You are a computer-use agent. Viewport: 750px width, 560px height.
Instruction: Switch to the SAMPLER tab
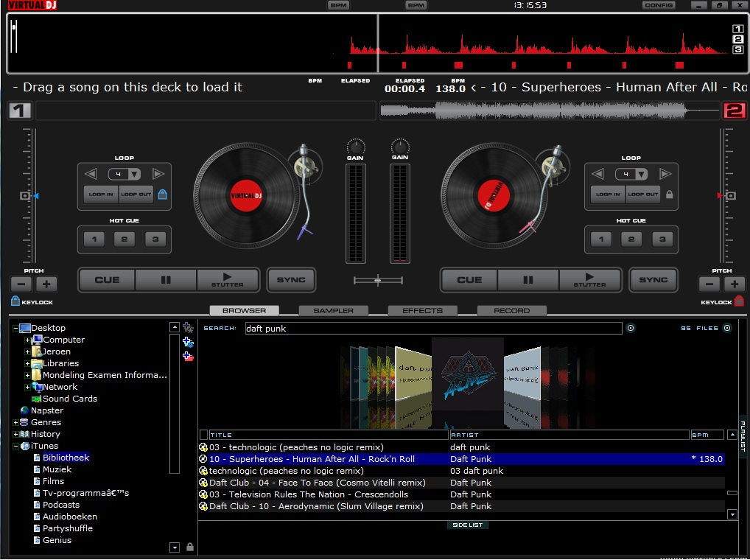333,310
